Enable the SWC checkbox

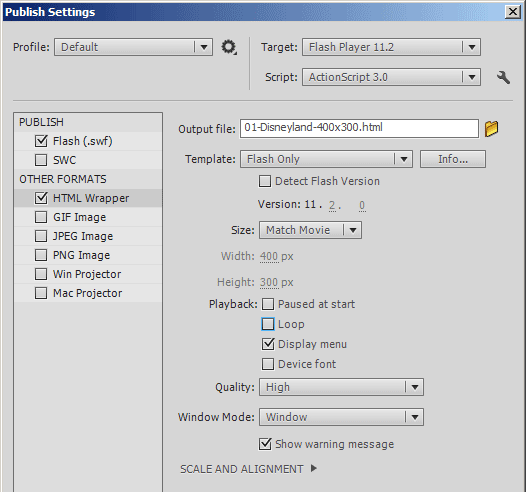41,160
